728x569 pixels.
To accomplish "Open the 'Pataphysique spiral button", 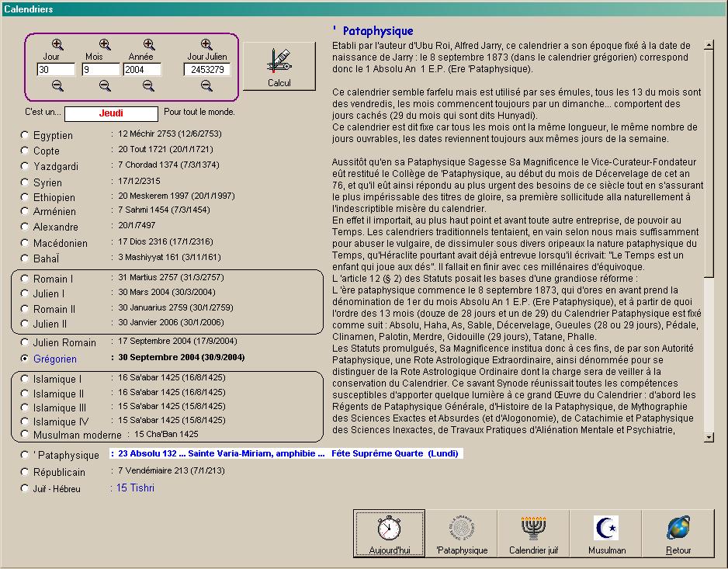I will (x=462, y=533).
